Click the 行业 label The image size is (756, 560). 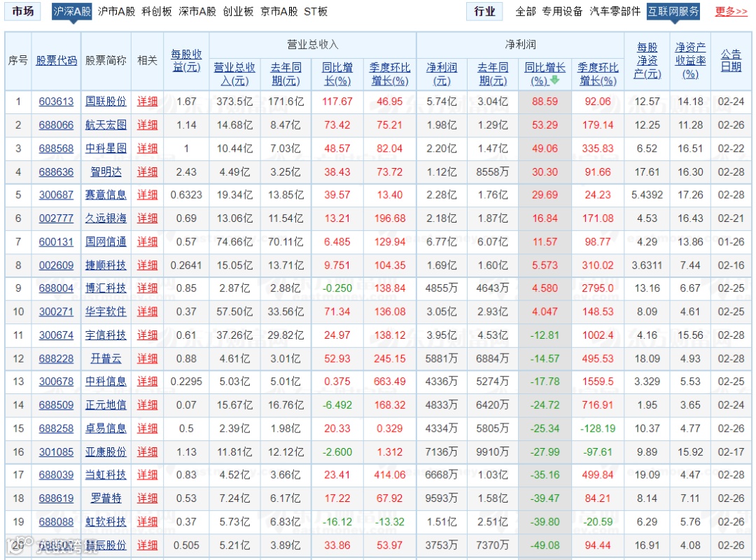tap(484, 11)
